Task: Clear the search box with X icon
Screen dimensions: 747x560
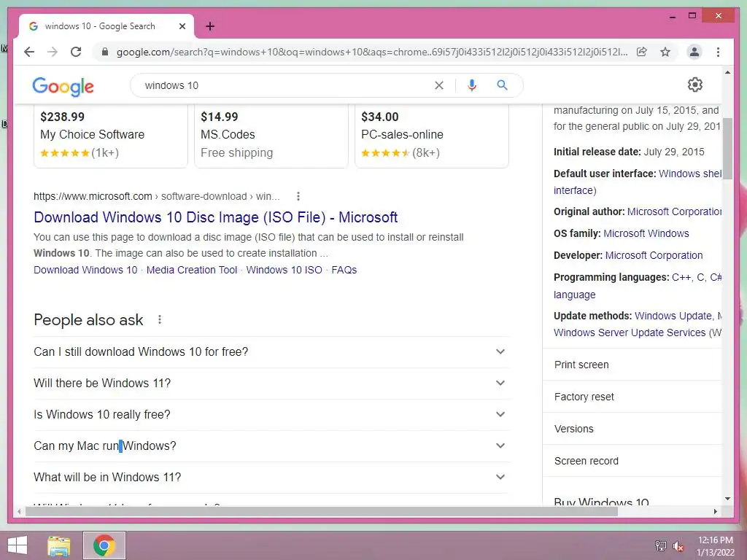Action: [438, 85]
